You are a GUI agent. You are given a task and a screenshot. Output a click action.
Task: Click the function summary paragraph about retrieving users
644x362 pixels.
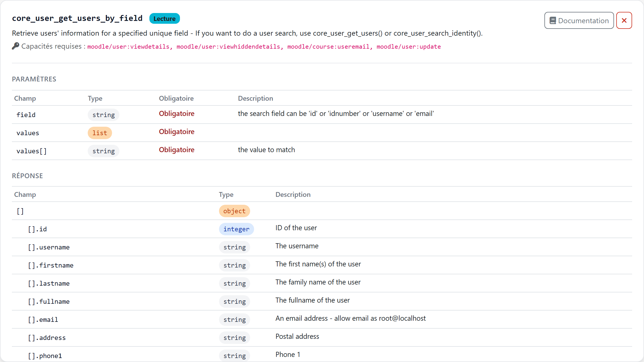pyautogui.click(x=247, y=33)
